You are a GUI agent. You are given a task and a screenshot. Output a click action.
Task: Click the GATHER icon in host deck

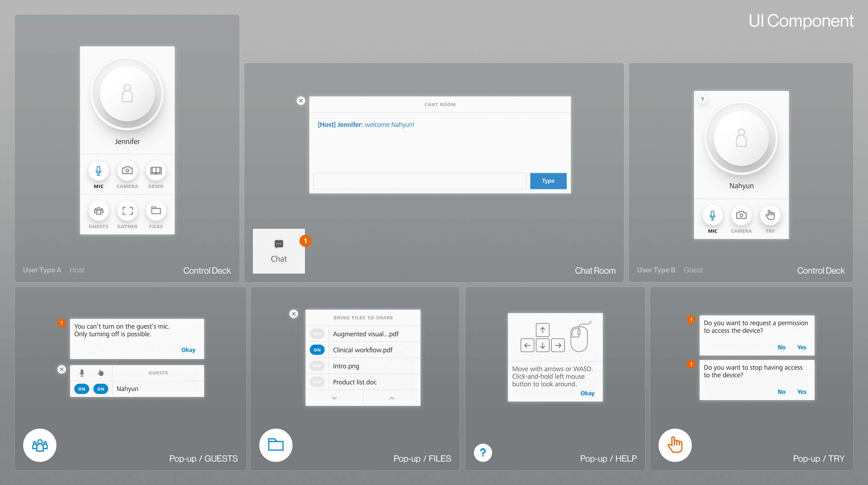(127, 211)
